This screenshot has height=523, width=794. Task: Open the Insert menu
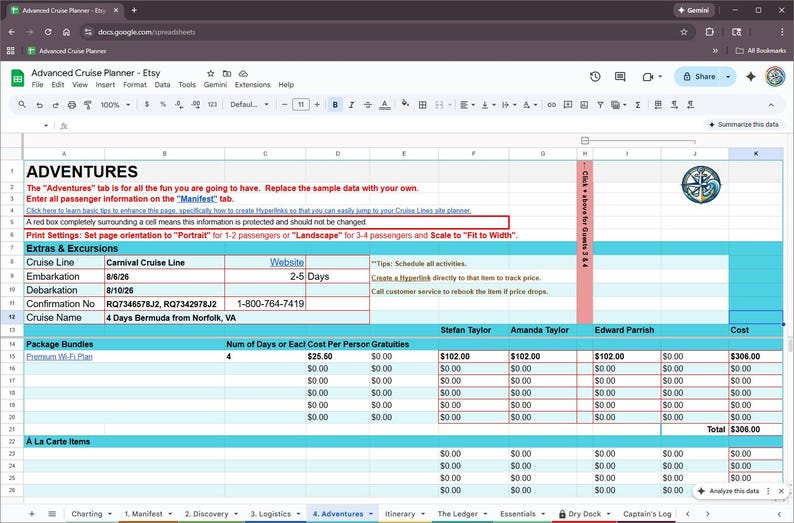pyautogui.click(x=105, y=85)
